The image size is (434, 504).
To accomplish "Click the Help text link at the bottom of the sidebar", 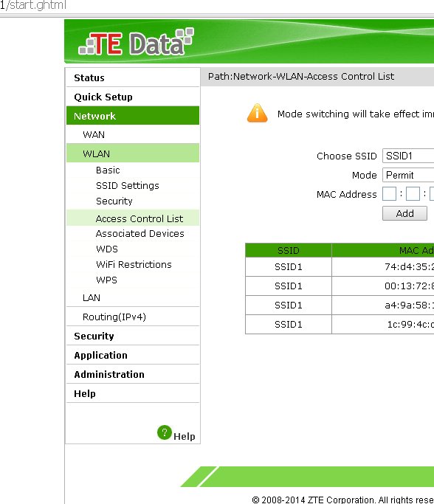I will click(185, 436).
